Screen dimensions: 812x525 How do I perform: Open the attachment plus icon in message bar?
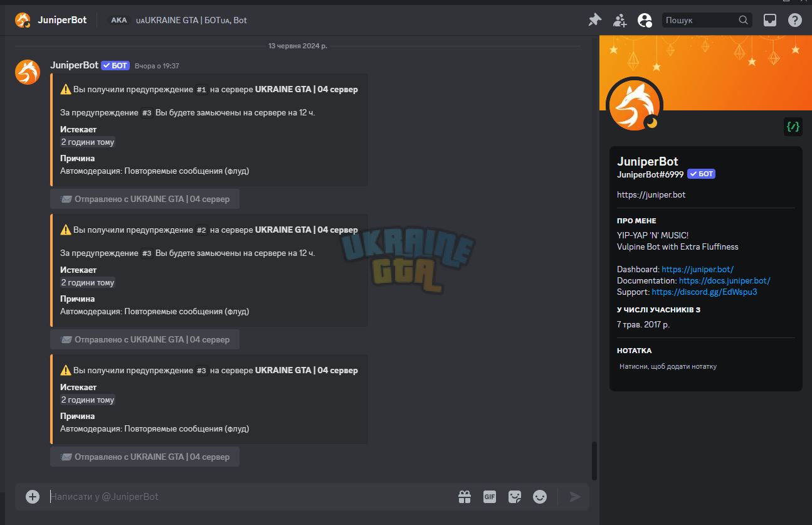pyautogui.click(x=33, y=497)
